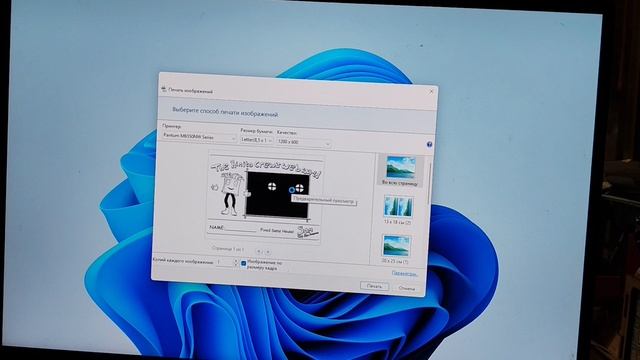The width and height of the screenshot is (640, 360).
Task: Click the Отмена button
Action: [406, 288]
